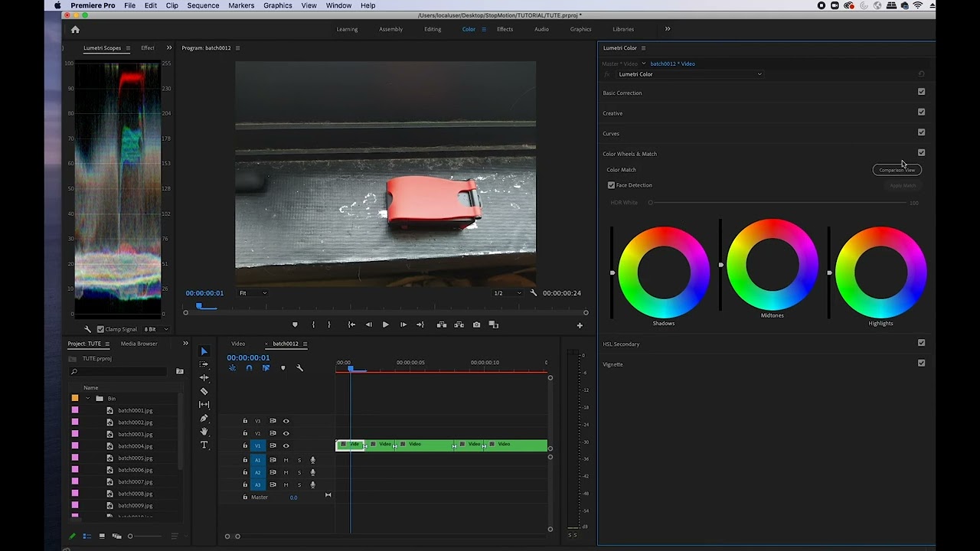Click the Midtones color wheel
Viewport: 980px width, 551px height.
point(772,264)
